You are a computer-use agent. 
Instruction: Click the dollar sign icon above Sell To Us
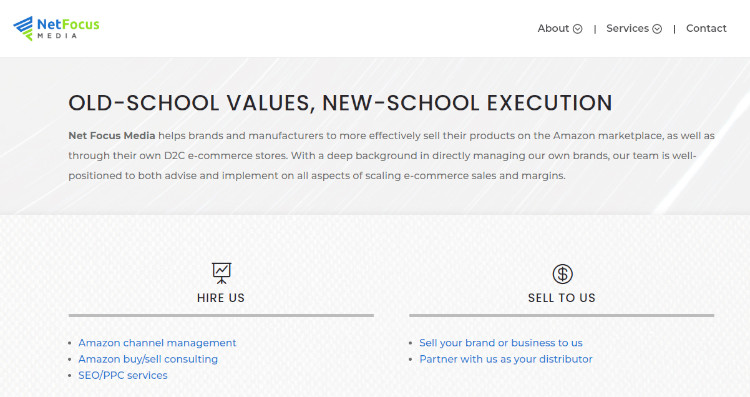tap(562, 274)
